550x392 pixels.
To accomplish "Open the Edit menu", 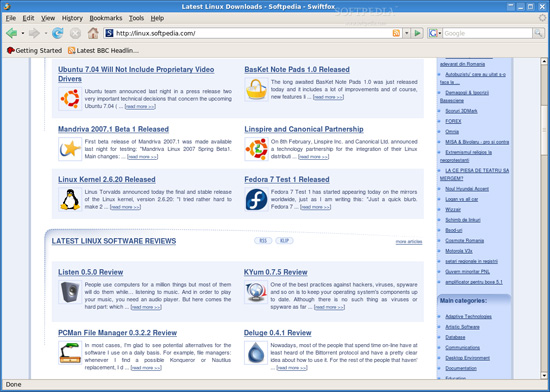I will (x=28, y=18).
